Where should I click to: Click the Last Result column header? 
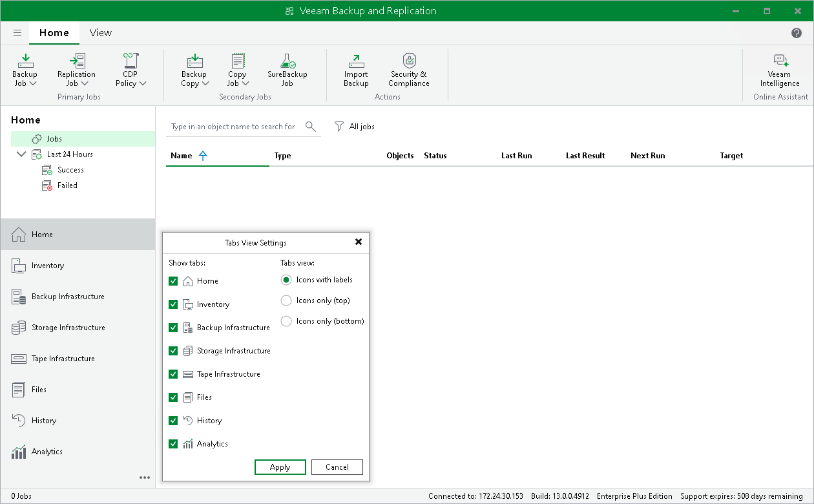(586, 156)
